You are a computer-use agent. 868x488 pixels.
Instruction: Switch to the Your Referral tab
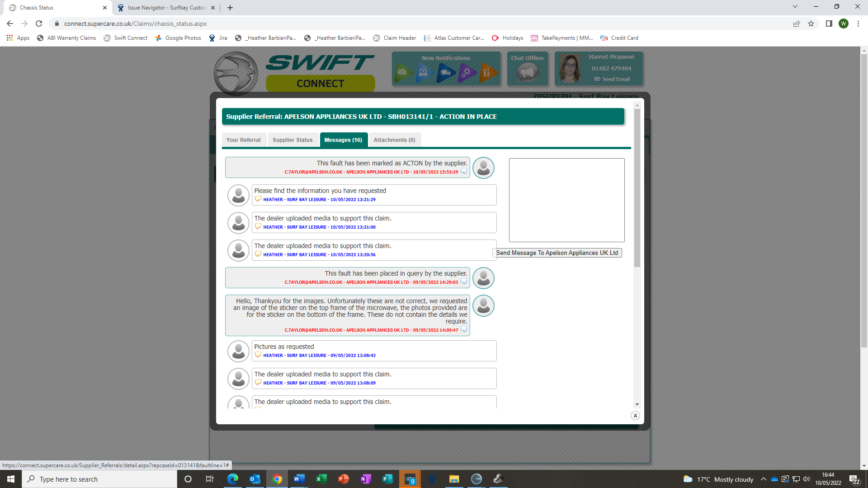pyautogui.click(x=243, y=140)
